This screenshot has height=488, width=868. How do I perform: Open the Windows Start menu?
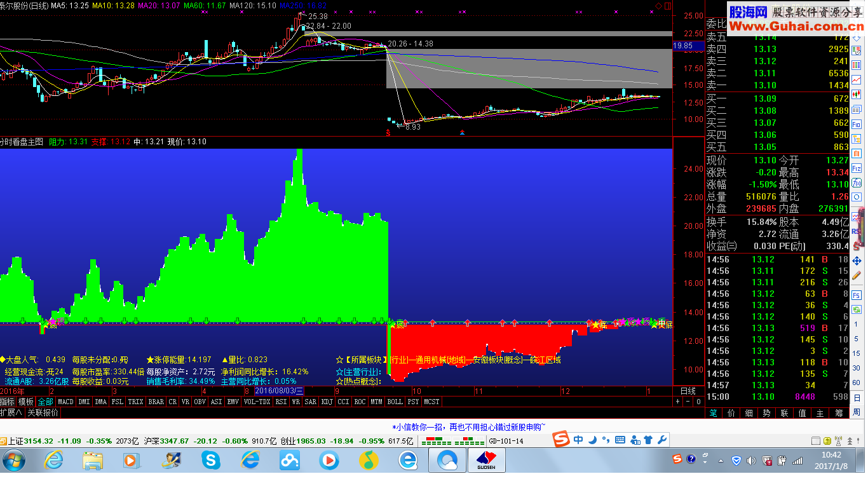[13, 459]
